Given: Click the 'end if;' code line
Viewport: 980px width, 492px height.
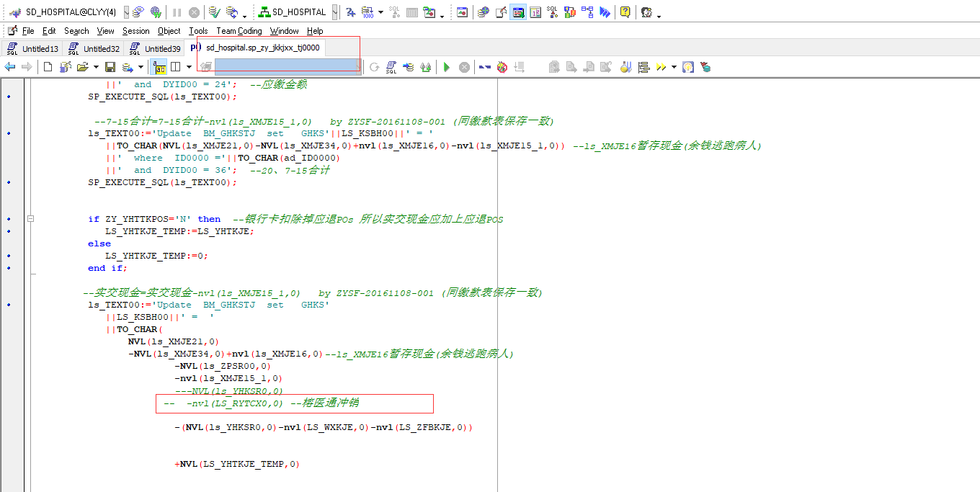Looking at the screenshot, I should [x=108, y=268].
